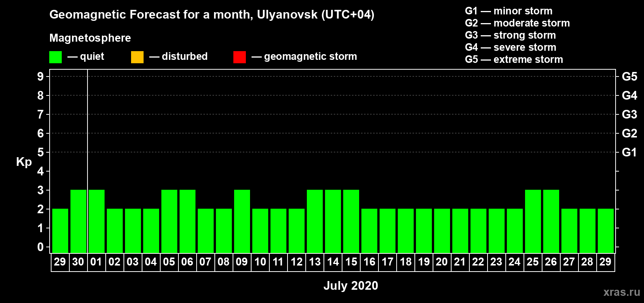Click the orange disturbed legend swatch

(137, 57)
